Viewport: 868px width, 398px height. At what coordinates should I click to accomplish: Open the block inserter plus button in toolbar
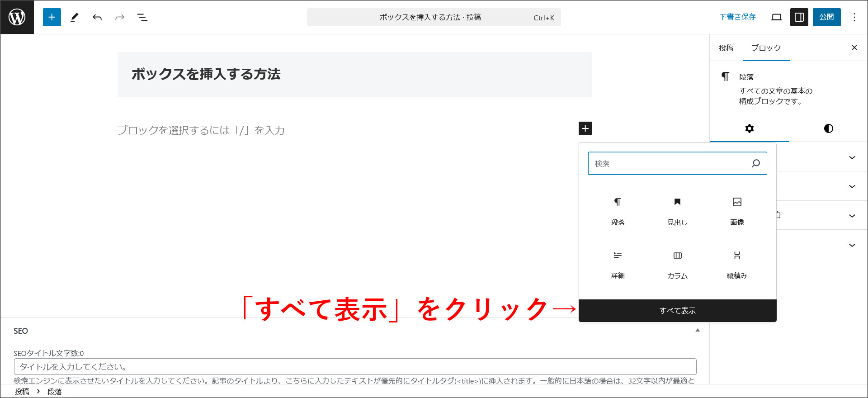click(52, 17)
